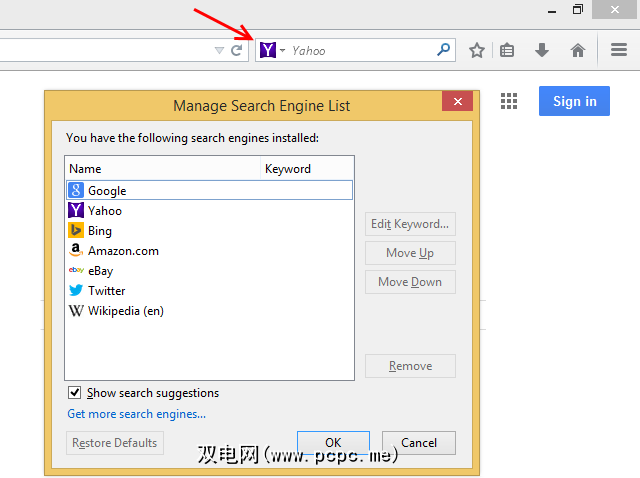The height and width of the screenshot is (478, 640).
Task: Open the downloads arrow icon
Action: (x=542, y=50)
